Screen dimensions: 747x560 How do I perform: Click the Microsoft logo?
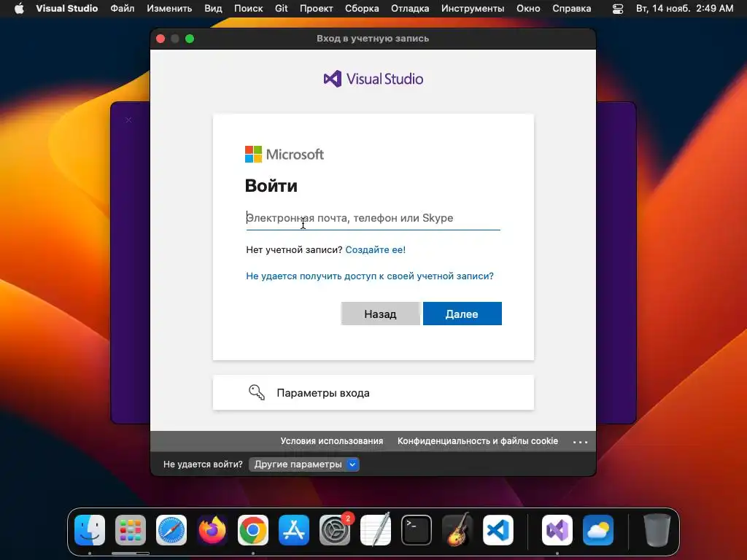click(x=285, y=155)
